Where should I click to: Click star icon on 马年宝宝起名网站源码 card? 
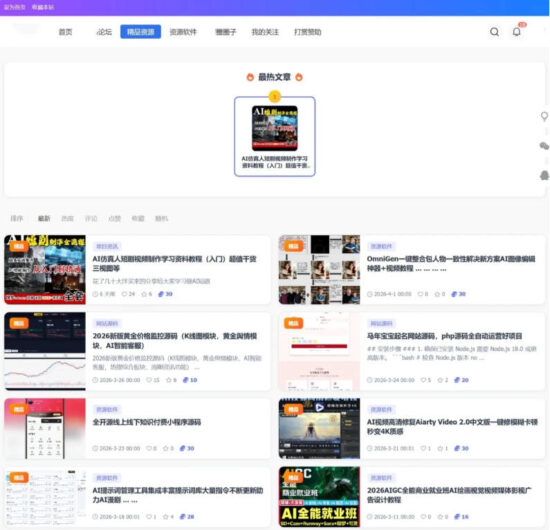point(440,380)
